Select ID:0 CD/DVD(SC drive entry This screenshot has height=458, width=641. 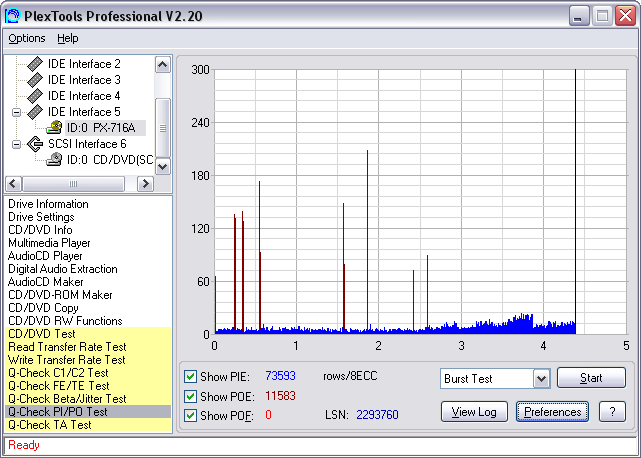pyautogui.click(x=110, y=159)
